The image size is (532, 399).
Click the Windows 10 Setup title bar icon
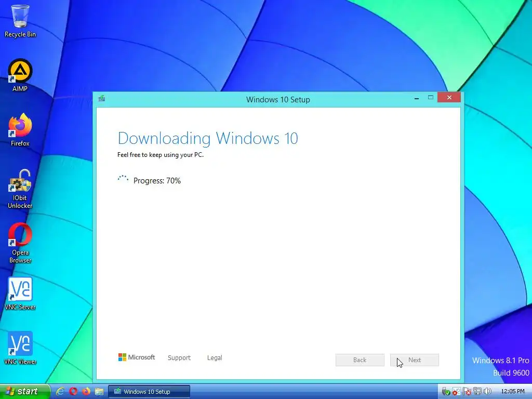coord(101,98)
